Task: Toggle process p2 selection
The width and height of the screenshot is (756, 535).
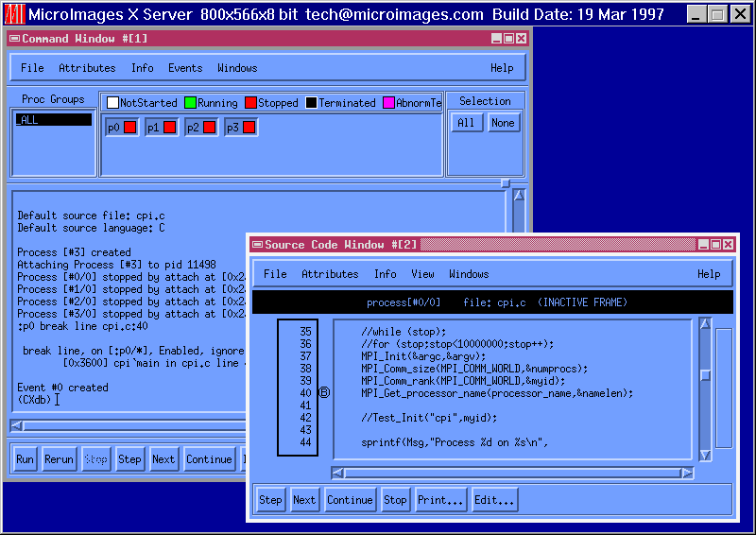Action: pyautogui.click(x=201, y=127)
